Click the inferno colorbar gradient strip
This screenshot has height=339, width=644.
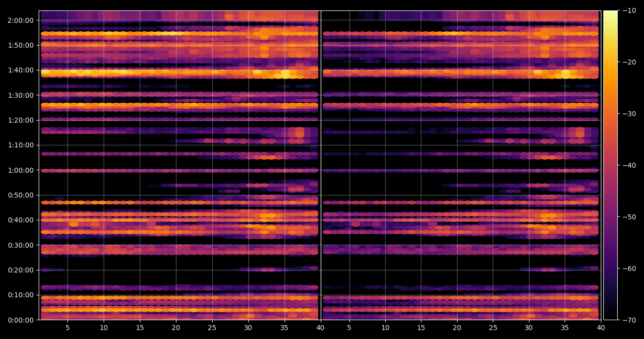610,165
